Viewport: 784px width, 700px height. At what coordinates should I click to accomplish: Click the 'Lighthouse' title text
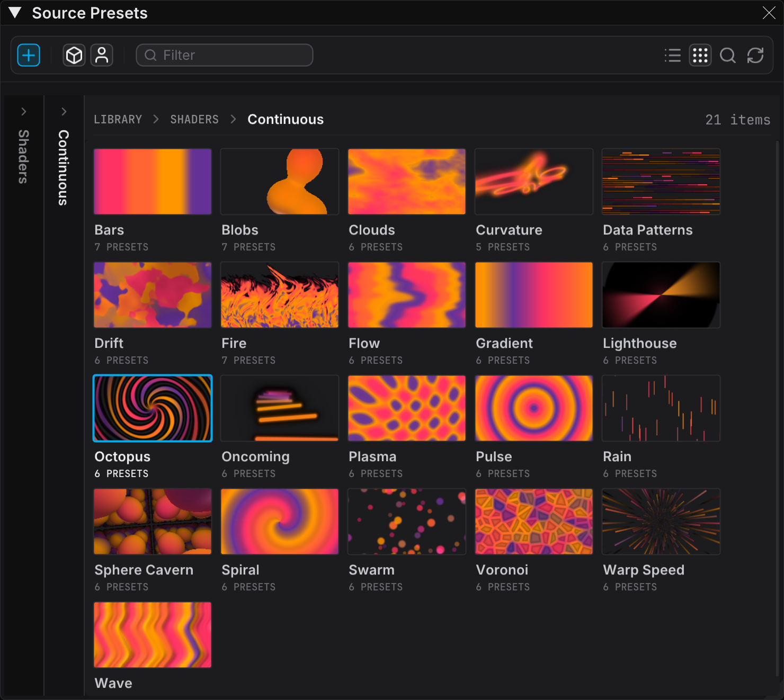tap(640, 344)
